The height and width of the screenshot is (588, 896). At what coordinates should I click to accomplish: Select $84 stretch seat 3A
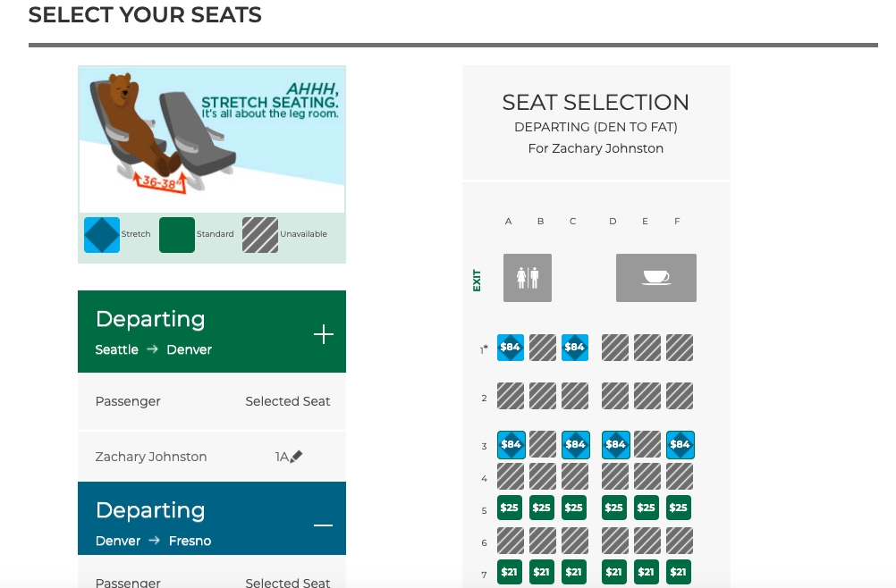[511, 444]
